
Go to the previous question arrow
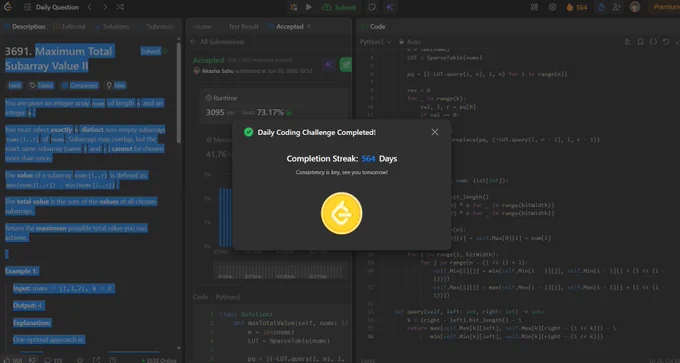point(90,7)
